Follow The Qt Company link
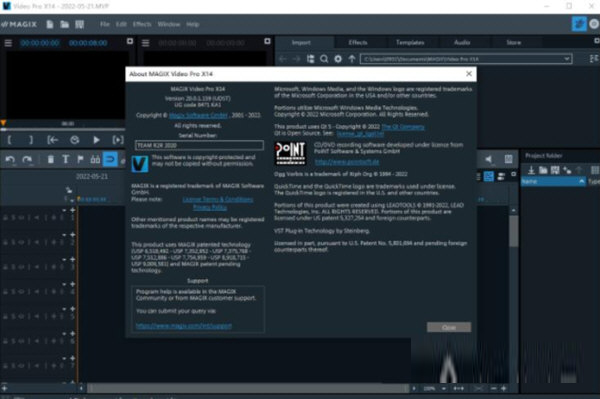The width and height of the screenshot is (600, 399). [x=403, y=127]
